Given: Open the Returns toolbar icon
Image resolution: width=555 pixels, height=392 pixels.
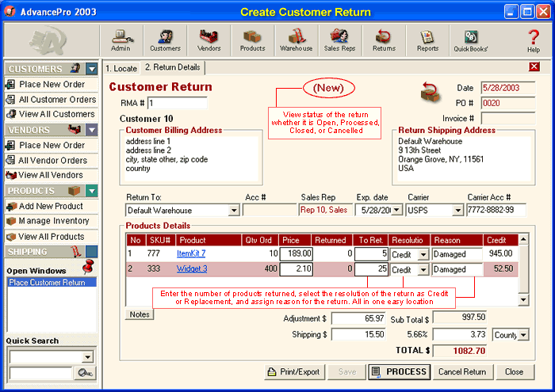Looking at the screenshot, I should point(384,40).
